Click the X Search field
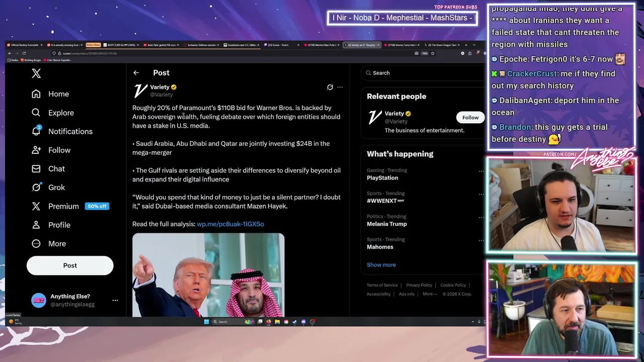Image resolution: width=644 pixels, height=362 pixels. click(x=423, y=73)
